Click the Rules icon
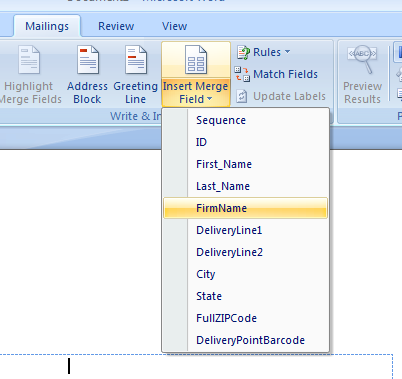This screenshot has width=402, height=379. click(x=243, y=52)
